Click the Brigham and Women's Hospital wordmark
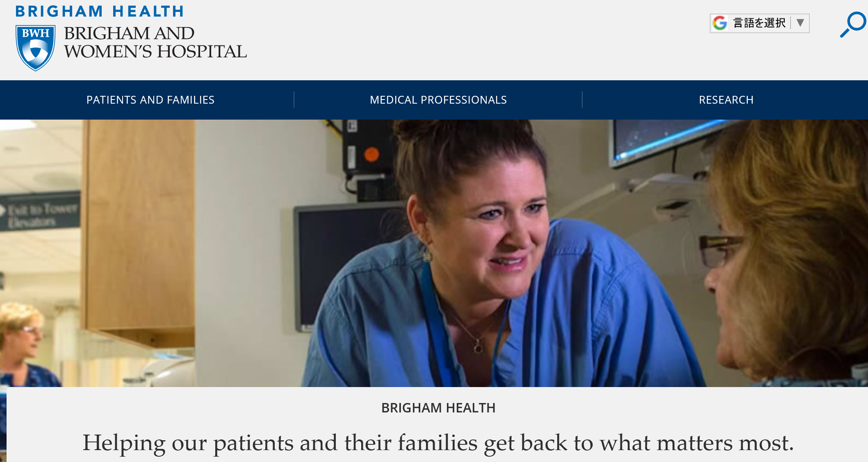This screenshot has width=868, height=462. [x=155, y=42]
